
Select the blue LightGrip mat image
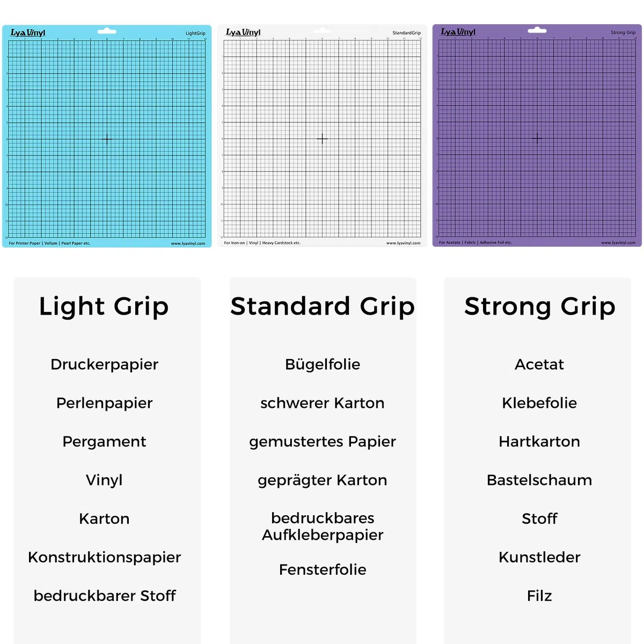tap(107, 136)
